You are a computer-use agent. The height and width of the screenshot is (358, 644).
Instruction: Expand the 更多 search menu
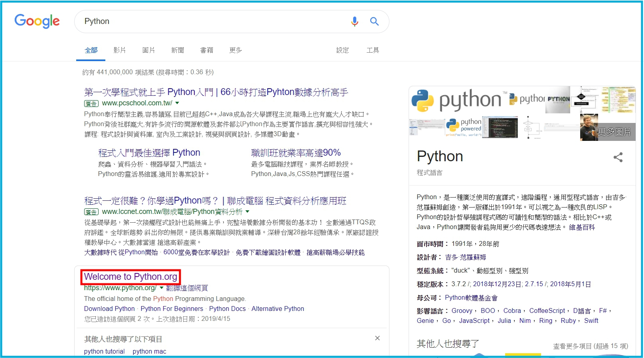tap(235, 50)
